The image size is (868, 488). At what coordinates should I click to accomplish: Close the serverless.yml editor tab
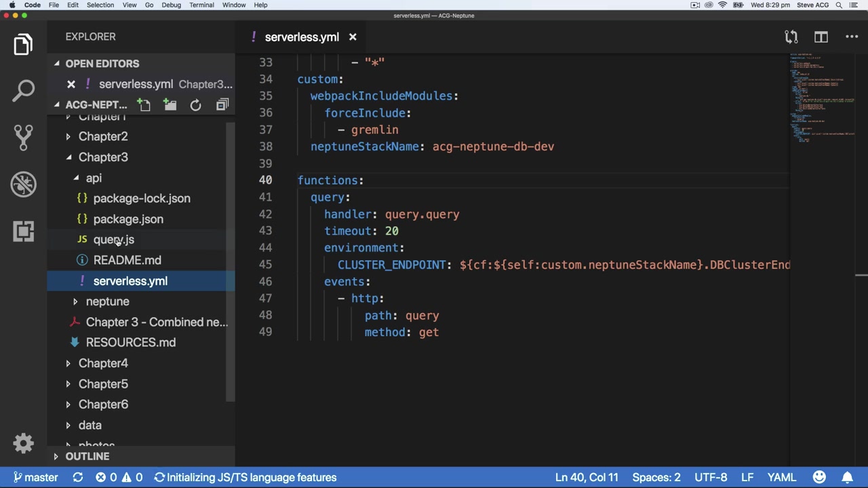[353, 37]
